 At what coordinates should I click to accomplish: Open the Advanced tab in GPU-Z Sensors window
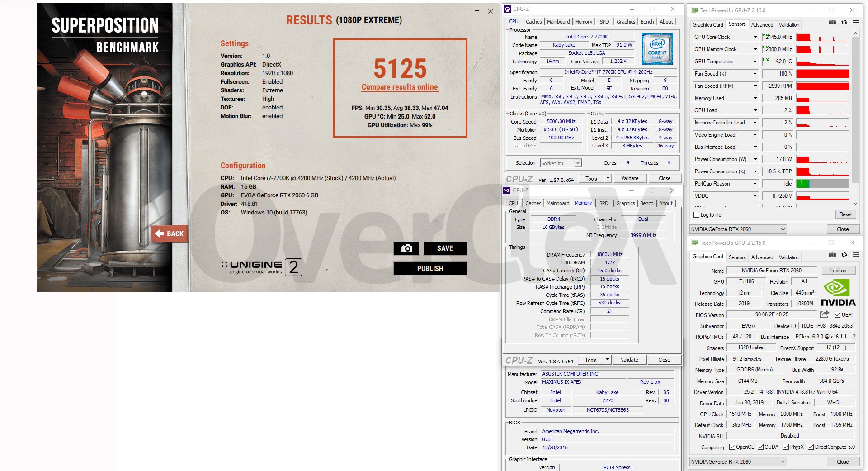pos(762,25)
